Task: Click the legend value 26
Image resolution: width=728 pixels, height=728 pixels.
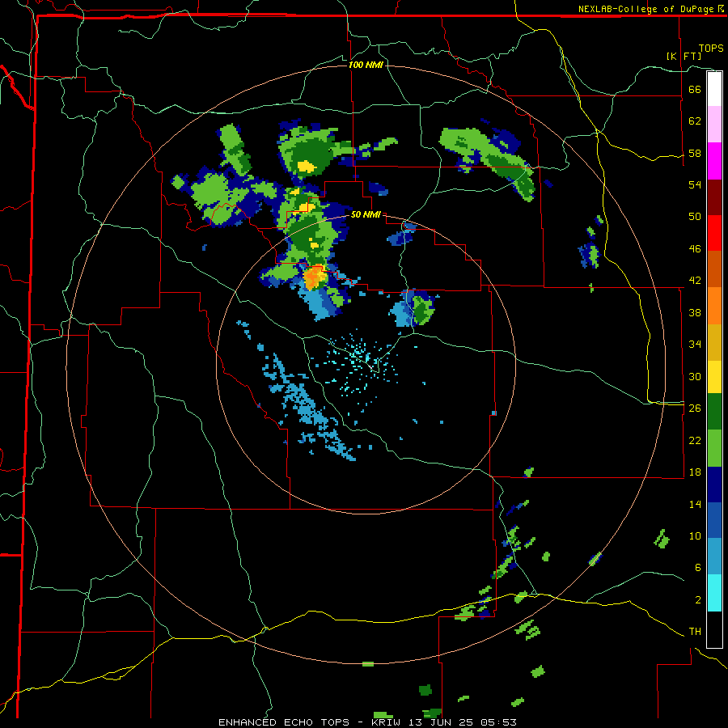Action: (x=695, y=408)
